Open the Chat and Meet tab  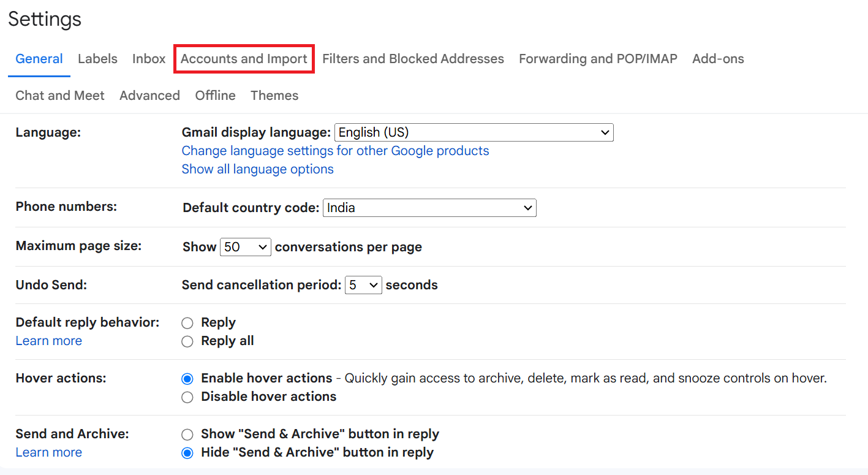pos(60,96)
